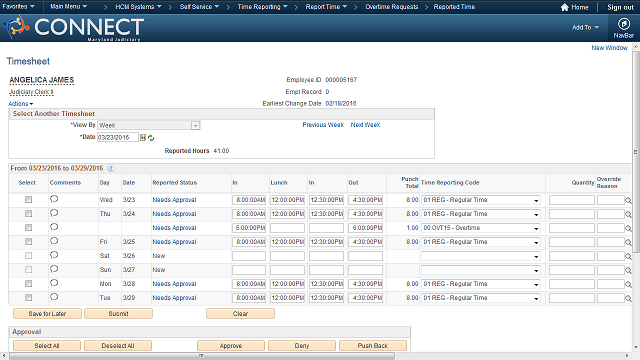Click the first In time field for Wed 3/23

tap(249, 200)
